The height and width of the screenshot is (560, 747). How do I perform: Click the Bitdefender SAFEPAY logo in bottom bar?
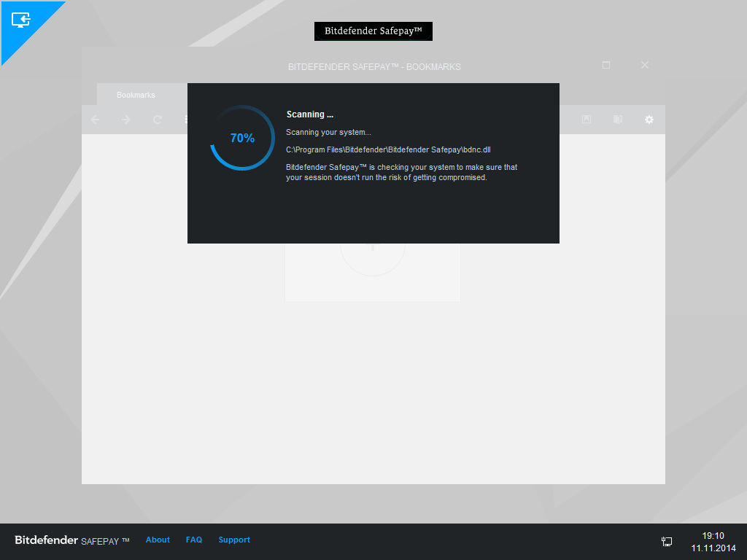click(72, 540)
